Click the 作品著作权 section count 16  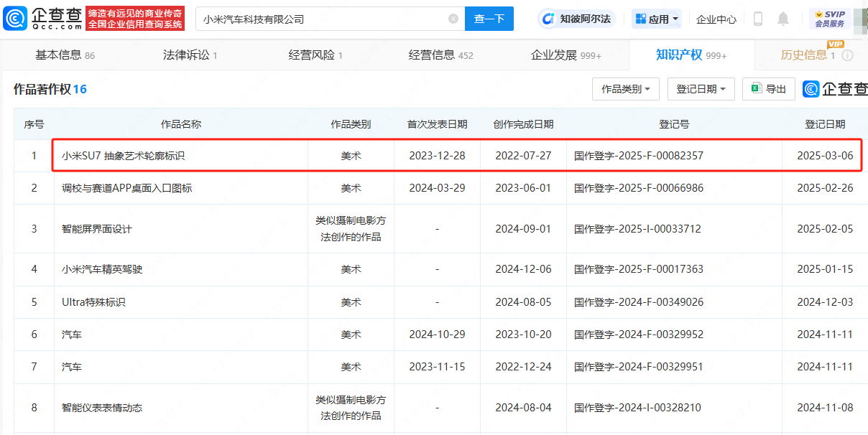click(80, 89)
